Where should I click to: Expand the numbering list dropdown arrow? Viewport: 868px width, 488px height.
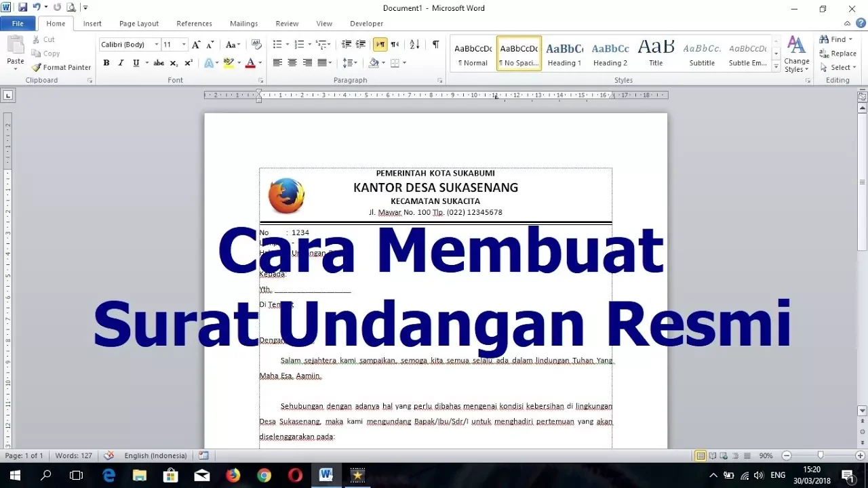click(x=310, y=45)
